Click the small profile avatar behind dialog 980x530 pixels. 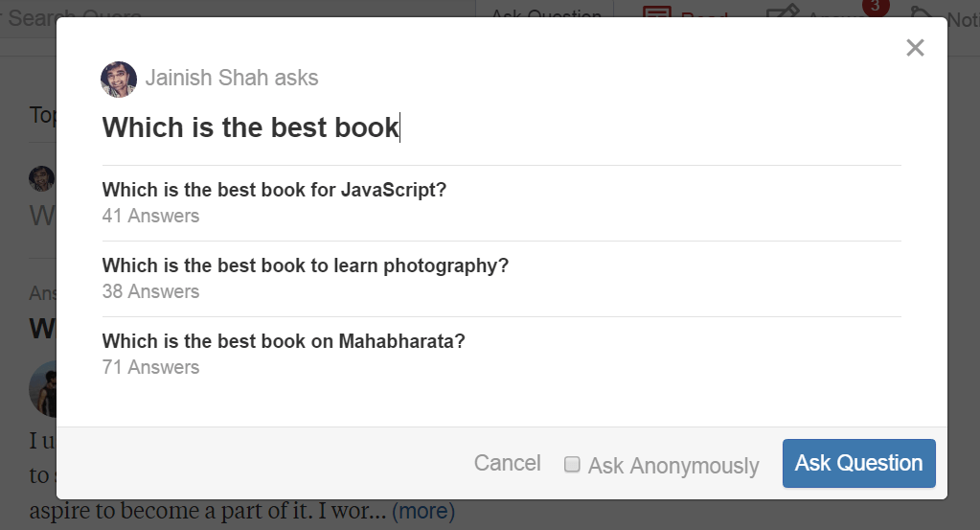pyautogui.click(x=42, y=179)
